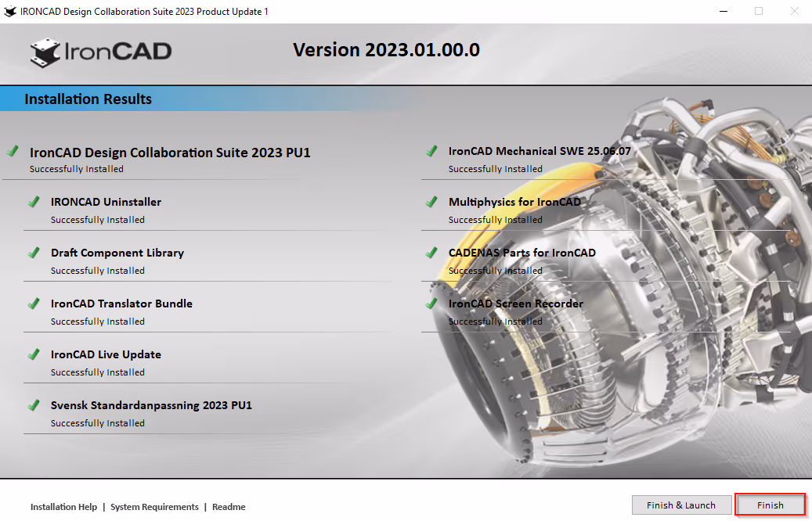Screen dimensions: 812x521
Task: Click the green checkmark beside Svensk Standardanpassning
Action: pyautogui.click(x=34, y=404)
